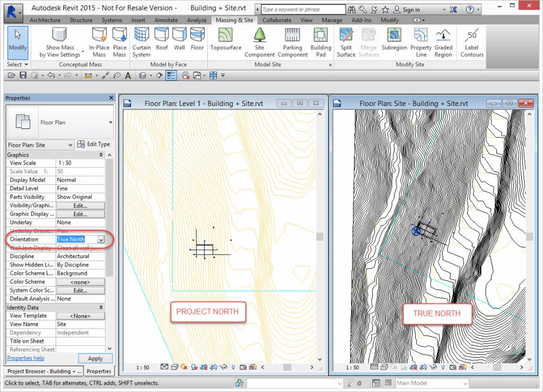Select the Building Pad tool
The width and height of the screenshot is (543, 392).
(320, 42)
